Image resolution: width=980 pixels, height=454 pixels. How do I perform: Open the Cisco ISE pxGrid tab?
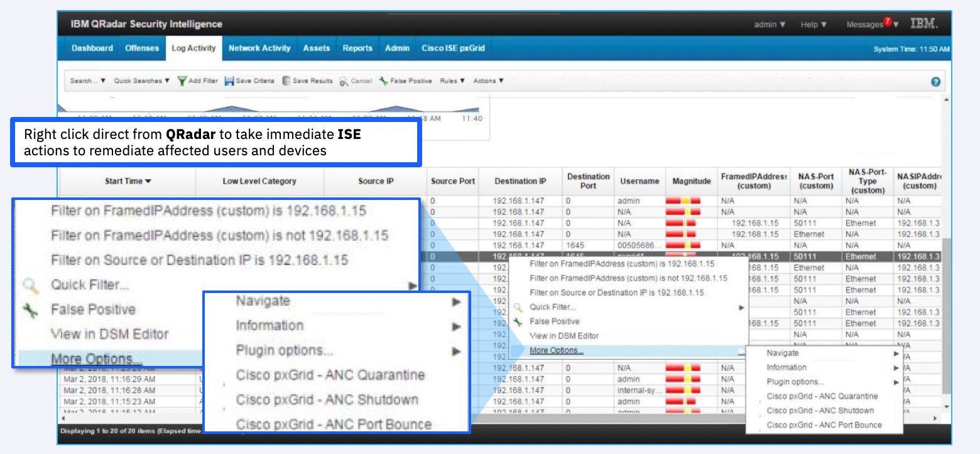pyautogui.click(x=453, y=48)
